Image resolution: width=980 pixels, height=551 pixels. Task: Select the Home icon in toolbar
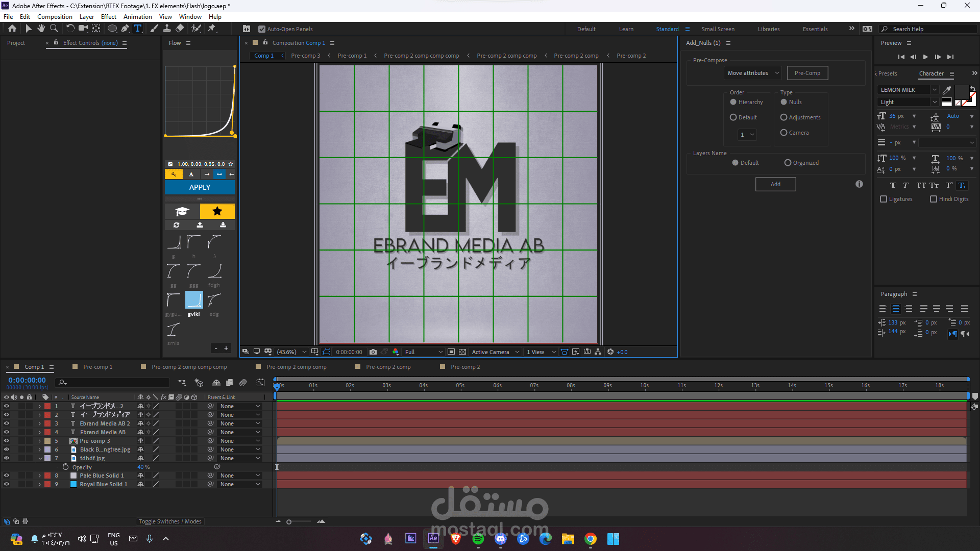pyautogui.click(x=12, y=29)
